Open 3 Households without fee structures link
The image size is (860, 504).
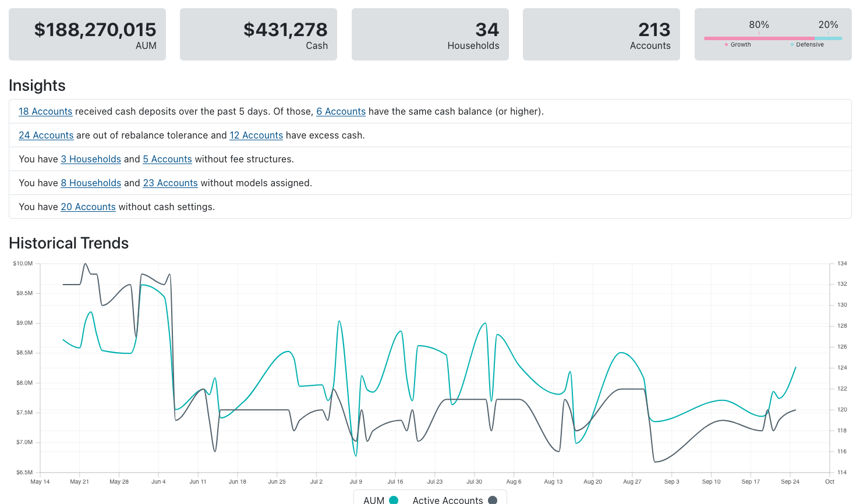tap(91, 159)
